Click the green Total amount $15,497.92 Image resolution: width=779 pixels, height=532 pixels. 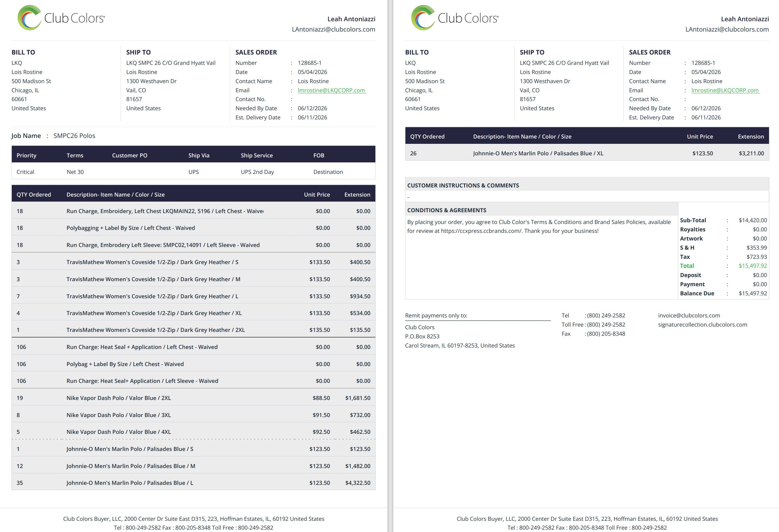click(752, 266)
